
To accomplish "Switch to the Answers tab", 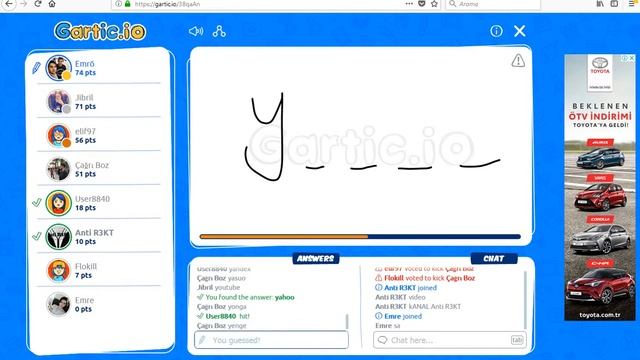I will (316, 259).
